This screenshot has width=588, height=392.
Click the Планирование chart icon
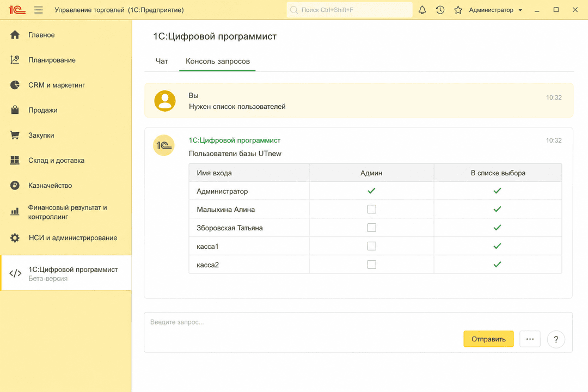[15, 60]
